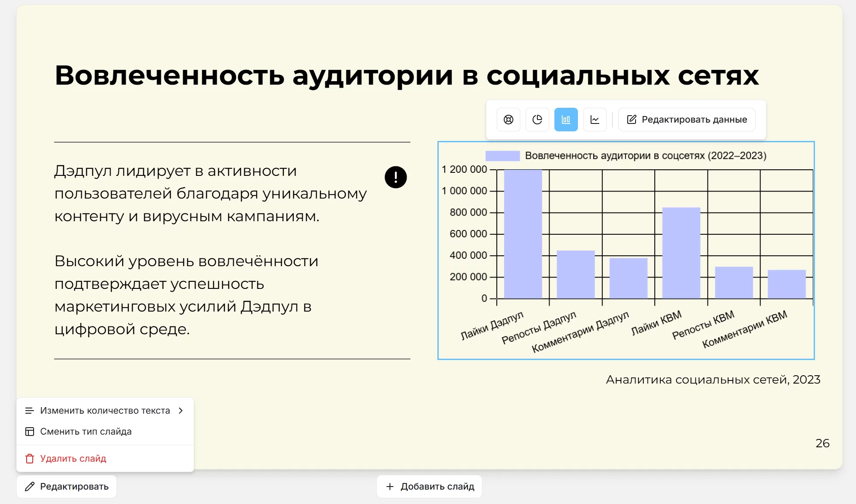Click the trash icon for Удалить слайд

30,459
